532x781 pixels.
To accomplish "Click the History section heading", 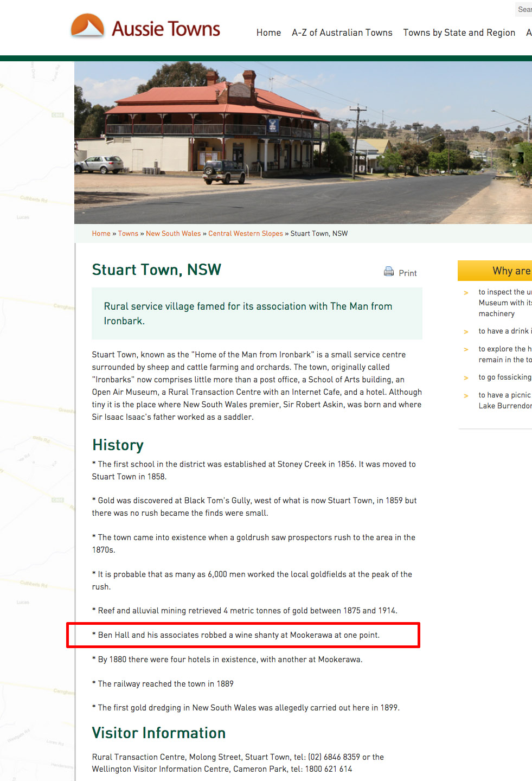I will (118, 445).
